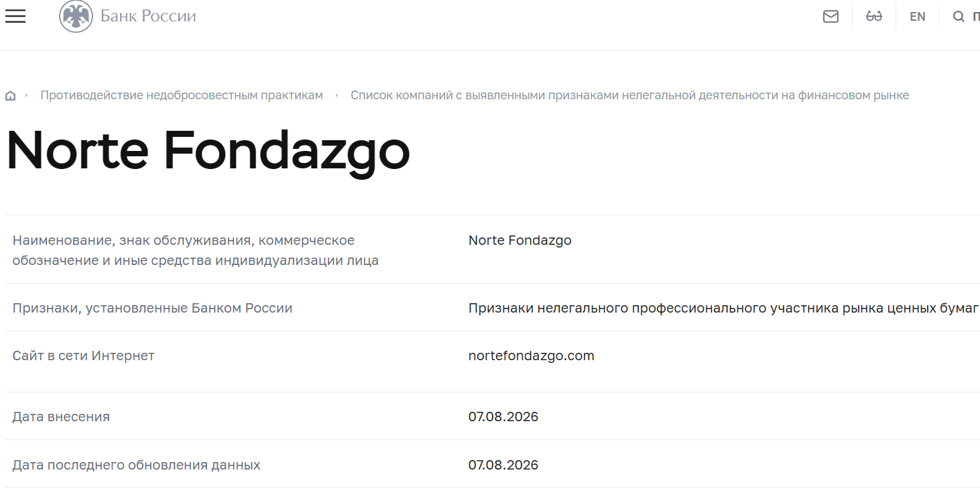Click the Наименование, знак обслуживания label
Screen dimensions: 980x491
pyautogui.click(x=195, y=250)
